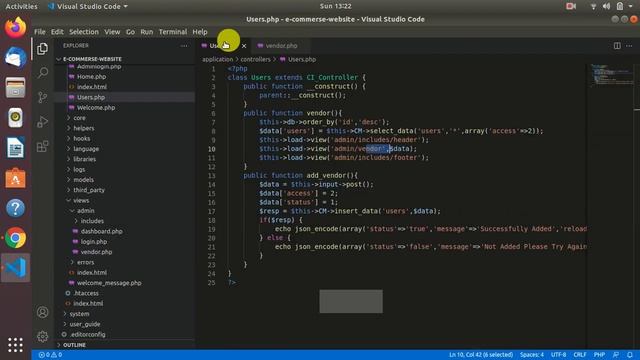Launch Firefox from the dock
Screen dimensions: 640x360
16,27
